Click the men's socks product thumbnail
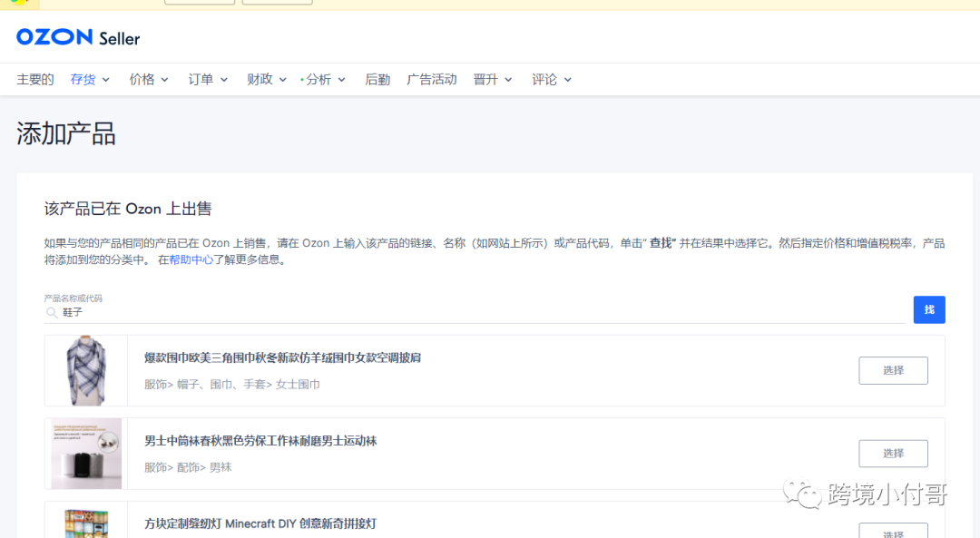 point(86,454)
